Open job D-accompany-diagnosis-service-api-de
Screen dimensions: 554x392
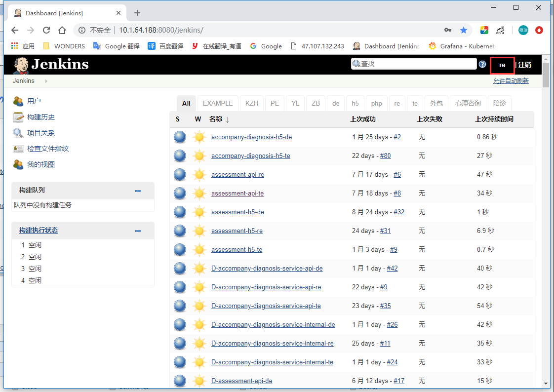[267, 269]
